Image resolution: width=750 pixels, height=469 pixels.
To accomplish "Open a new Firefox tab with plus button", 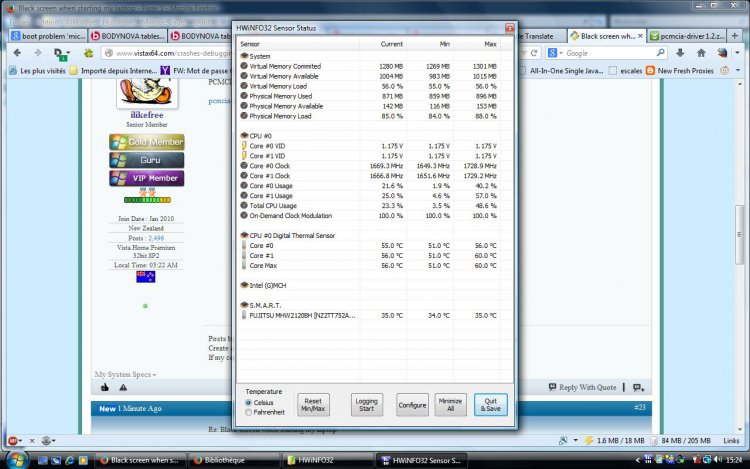I will click(734, 36).
